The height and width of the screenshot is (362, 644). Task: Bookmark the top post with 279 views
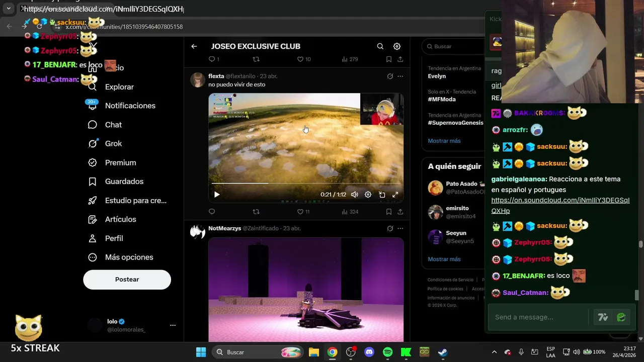coord(389,59)
